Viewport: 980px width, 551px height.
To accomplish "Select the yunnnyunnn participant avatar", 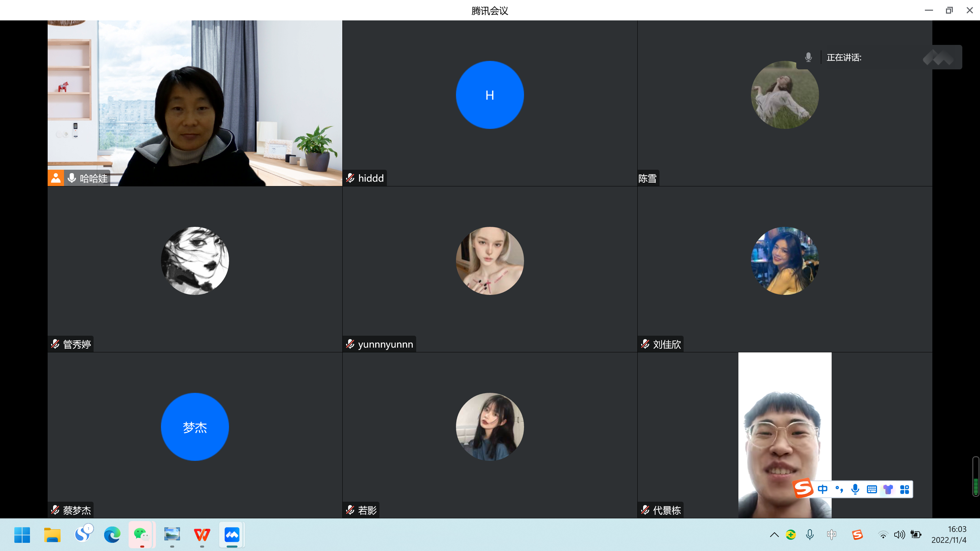I will [490, 261].
